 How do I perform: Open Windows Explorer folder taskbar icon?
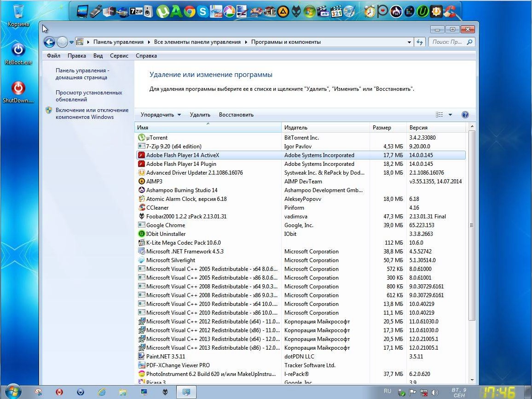point(122,392)
